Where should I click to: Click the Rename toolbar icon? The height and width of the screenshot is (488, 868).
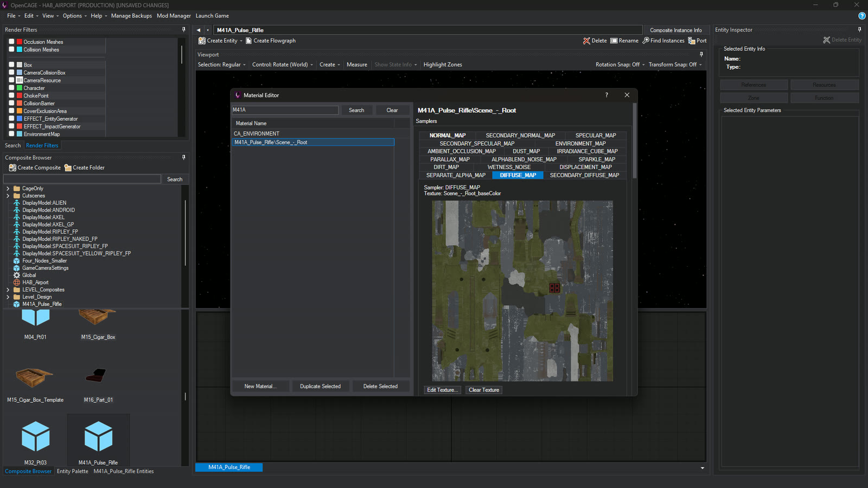pos(614,41)
